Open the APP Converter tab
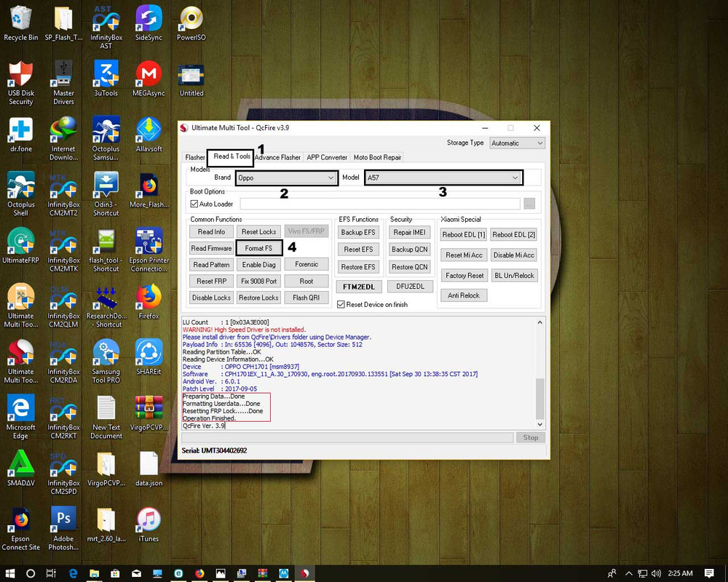The height and width of the screenshot is (582, 728). click(327, 157)
